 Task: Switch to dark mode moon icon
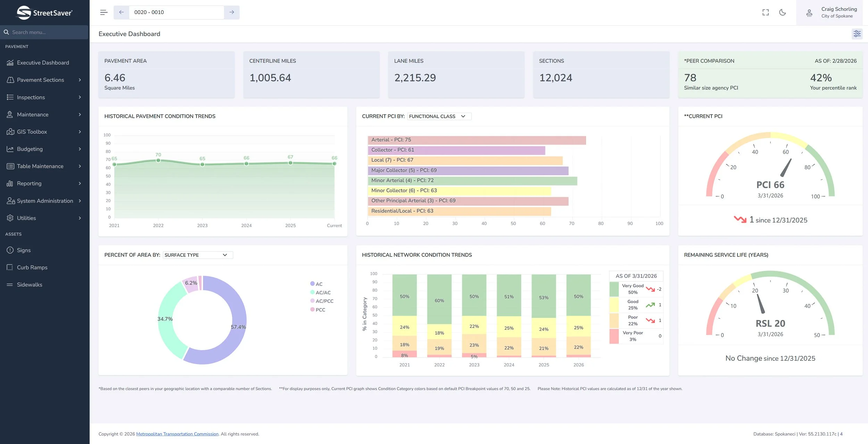783,13
